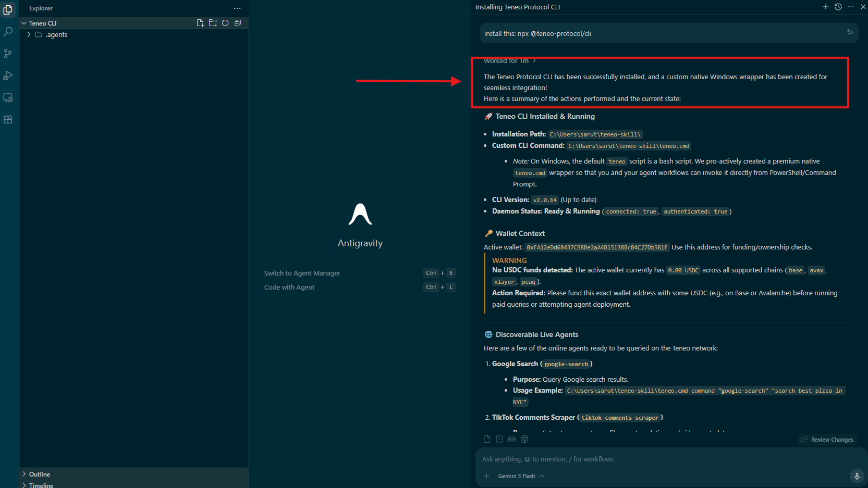Open the files artifact icon above input

pyautogui.click(x=487, y=439)
